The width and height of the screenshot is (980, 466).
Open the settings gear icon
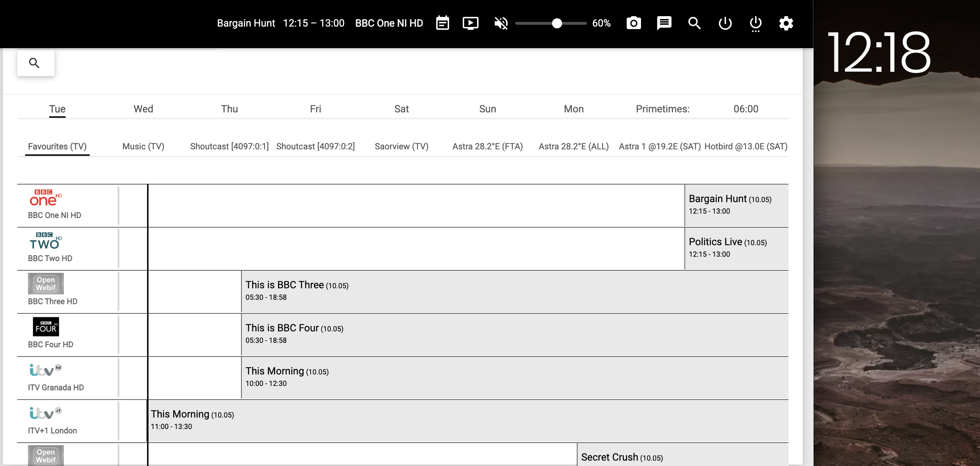[786, 23]
